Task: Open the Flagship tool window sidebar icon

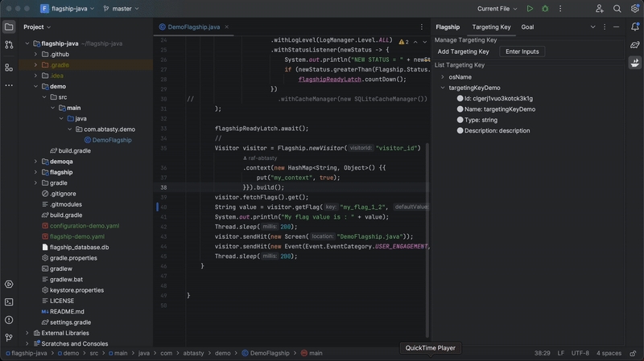Action: 635,63
